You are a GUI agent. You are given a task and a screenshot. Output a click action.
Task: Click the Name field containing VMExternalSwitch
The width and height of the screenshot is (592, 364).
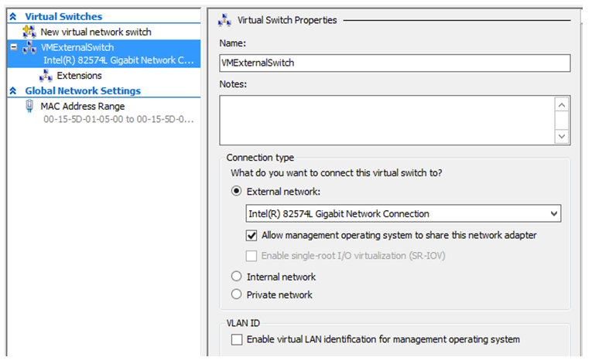point(395,63)
